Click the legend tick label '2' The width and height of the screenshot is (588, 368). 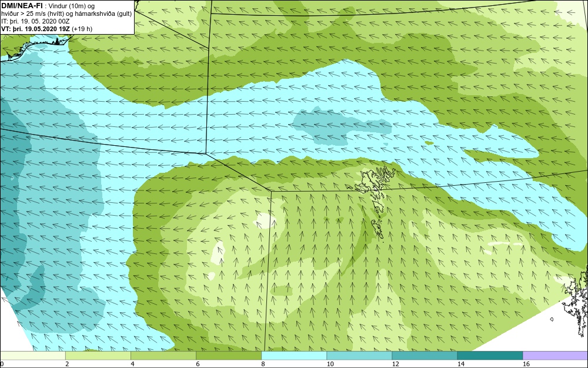[67, 364]
